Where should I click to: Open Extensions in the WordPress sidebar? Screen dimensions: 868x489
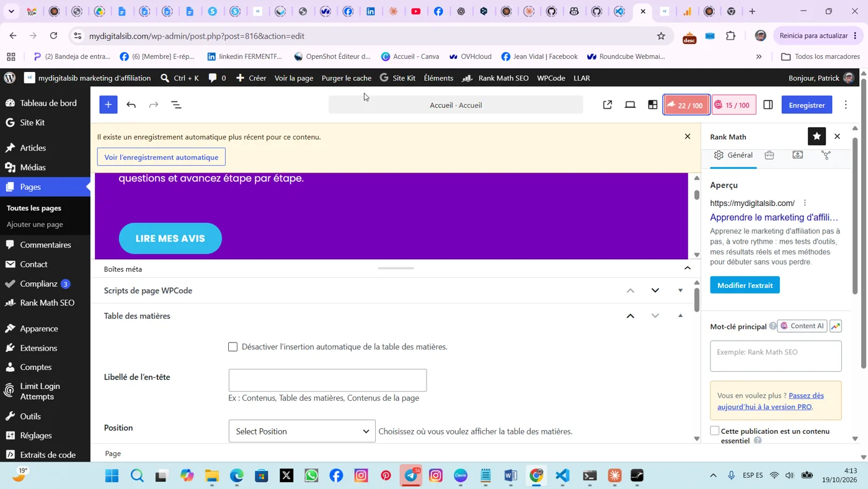tap(38, 348)
